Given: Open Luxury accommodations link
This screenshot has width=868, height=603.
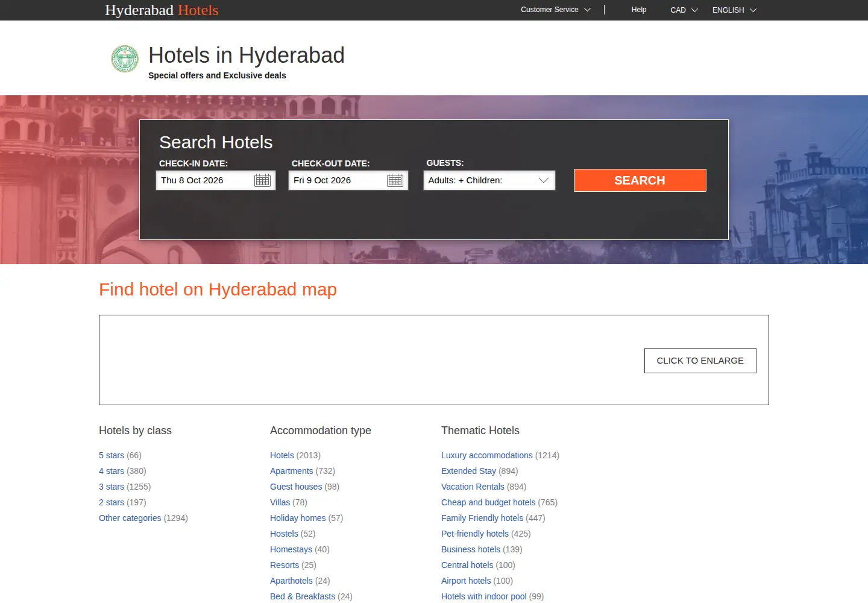Looking at the screenshot, I should (x=487, y=455).
